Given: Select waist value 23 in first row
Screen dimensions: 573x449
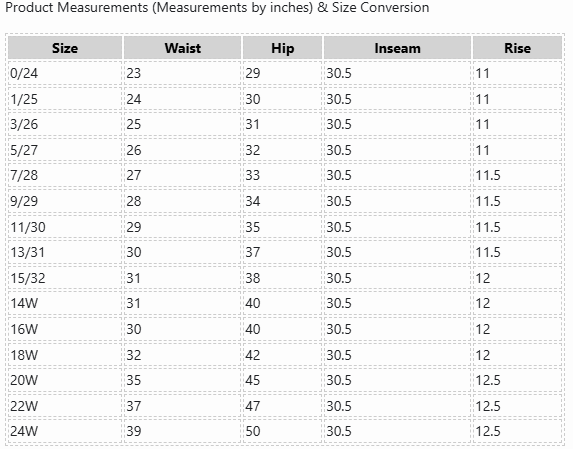Looking at the screenshot, I should [182, 73].
